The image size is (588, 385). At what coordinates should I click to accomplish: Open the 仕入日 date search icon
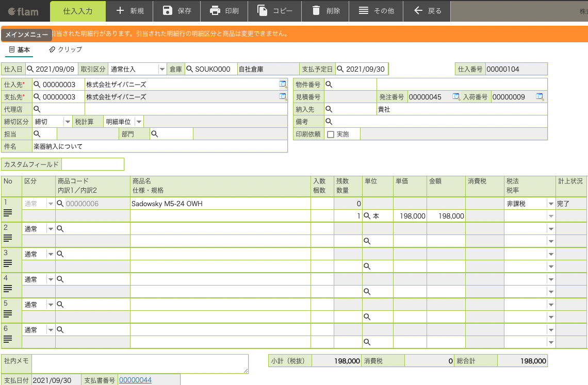coord(30,69)
